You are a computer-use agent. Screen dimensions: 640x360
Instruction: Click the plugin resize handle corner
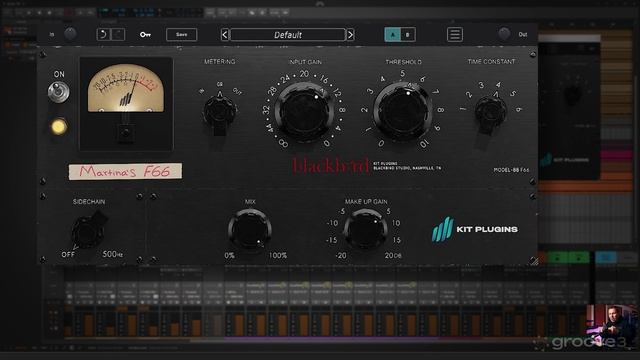(534, 261)
